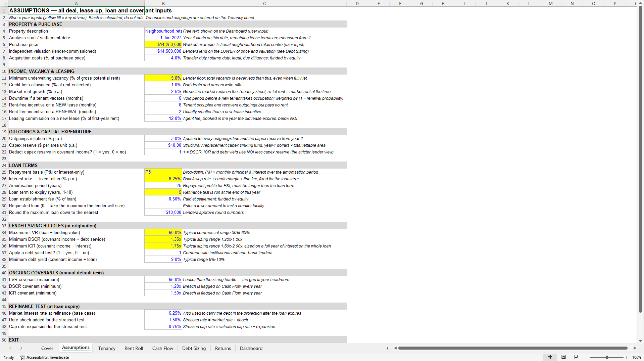Select Acquisition costs 4.0% cell

[163, 58]
